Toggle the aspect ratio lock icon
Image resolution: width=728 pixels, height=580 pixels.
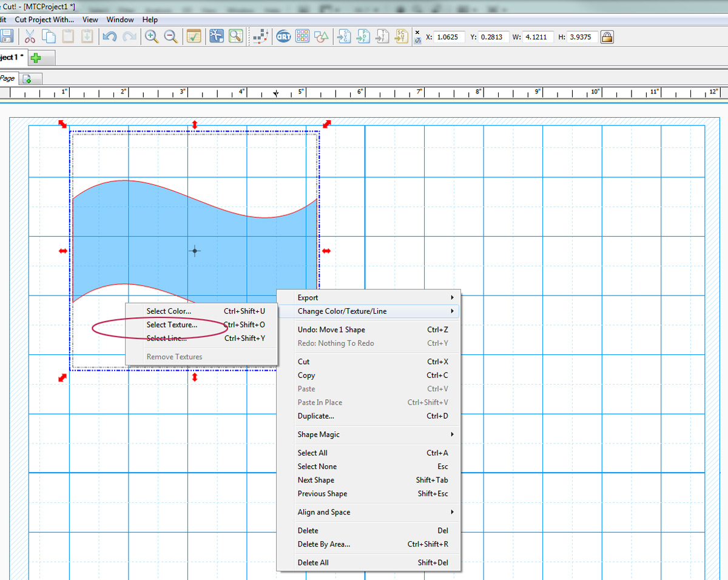606,37
